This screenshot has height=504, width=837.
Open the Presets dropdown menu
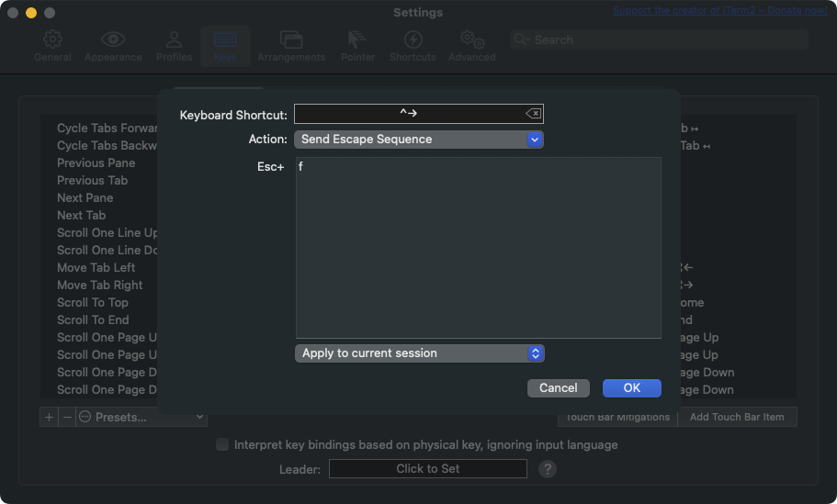click(x=141, y=417)
